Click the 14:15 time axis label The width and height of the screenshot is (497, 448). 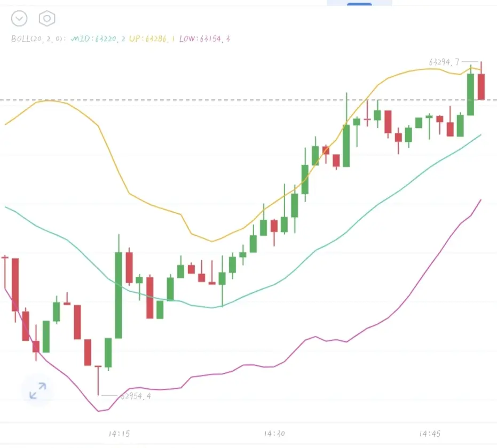tap(119, 434)
